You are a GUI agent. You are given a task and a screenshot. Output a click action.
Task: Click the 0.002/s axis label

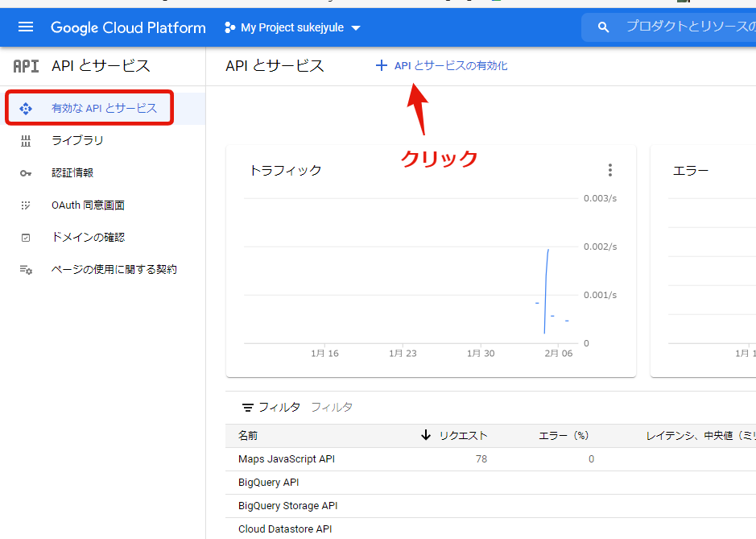(x=600, y=247)
